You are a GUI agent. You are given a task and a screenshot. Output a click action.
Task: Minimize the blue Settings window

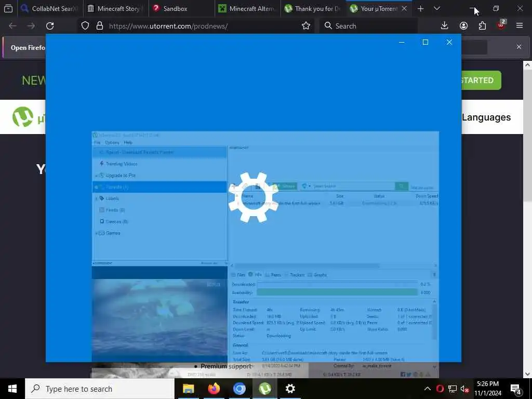tap(402, 42)
